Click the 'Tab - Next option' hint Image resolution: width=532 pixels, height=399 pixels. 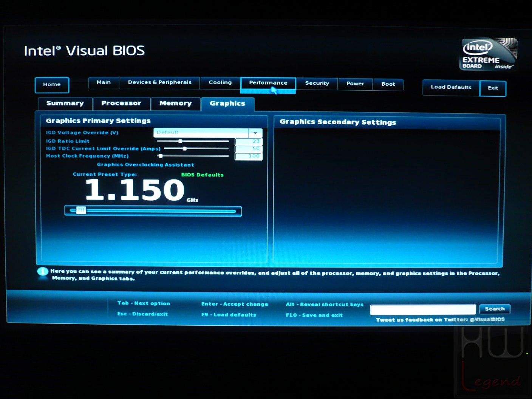point(144,303)
